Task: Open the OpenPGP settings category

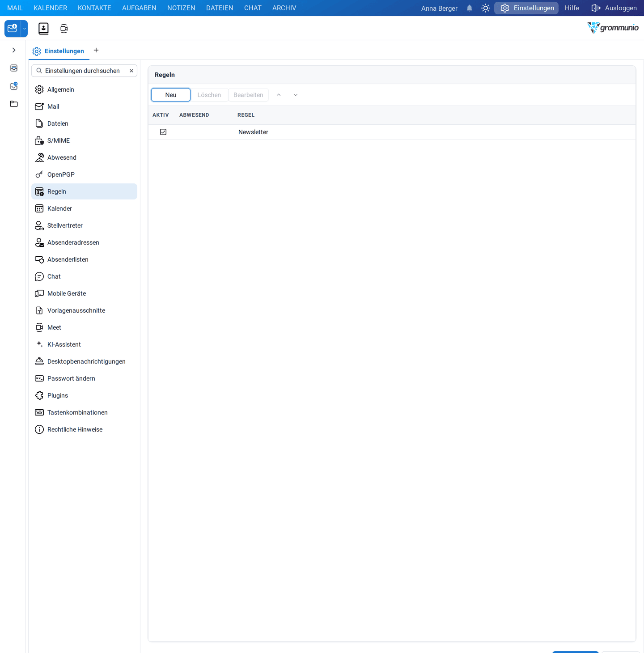Action: [84, 174]
